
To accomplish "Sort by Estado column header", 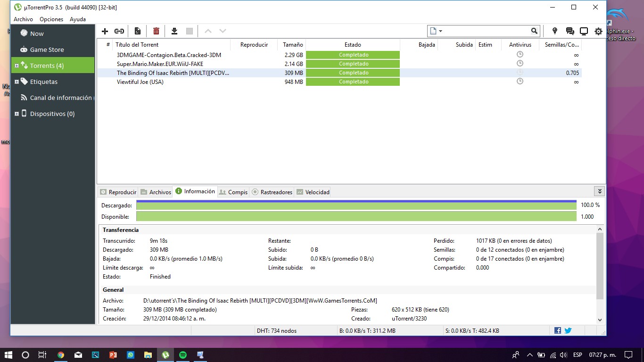I will coord(353,45).
